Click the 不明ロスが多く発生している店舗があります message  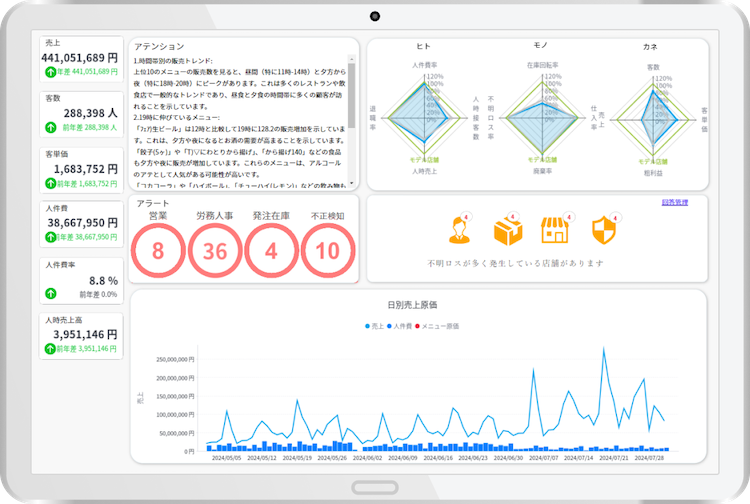pos(515,263)
